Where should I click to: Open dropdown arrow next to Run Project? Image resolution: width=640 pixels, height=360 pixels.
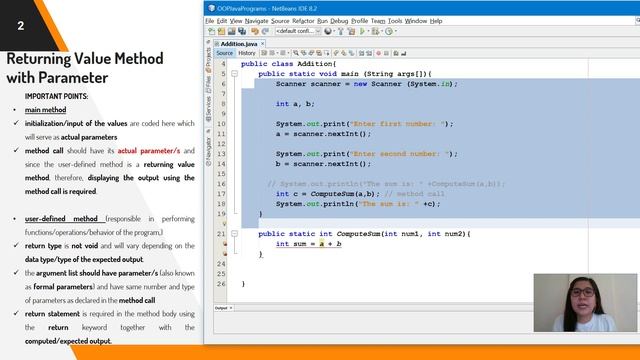(x=369, y=31)
